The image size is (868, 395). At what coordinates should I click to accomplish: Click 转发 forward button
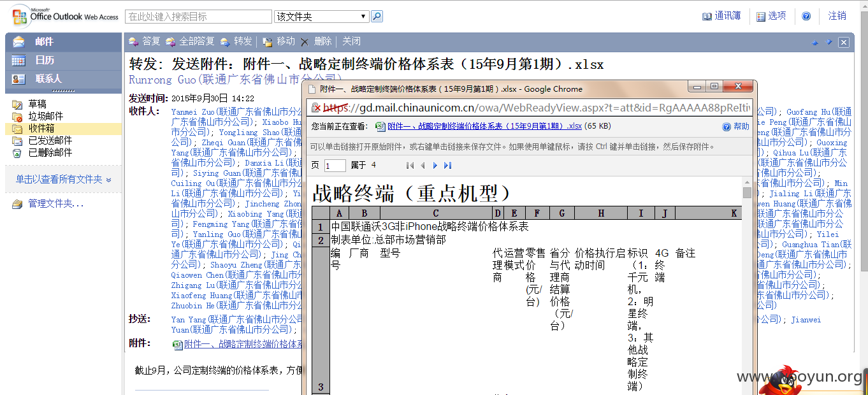click(x=236, y=41)
